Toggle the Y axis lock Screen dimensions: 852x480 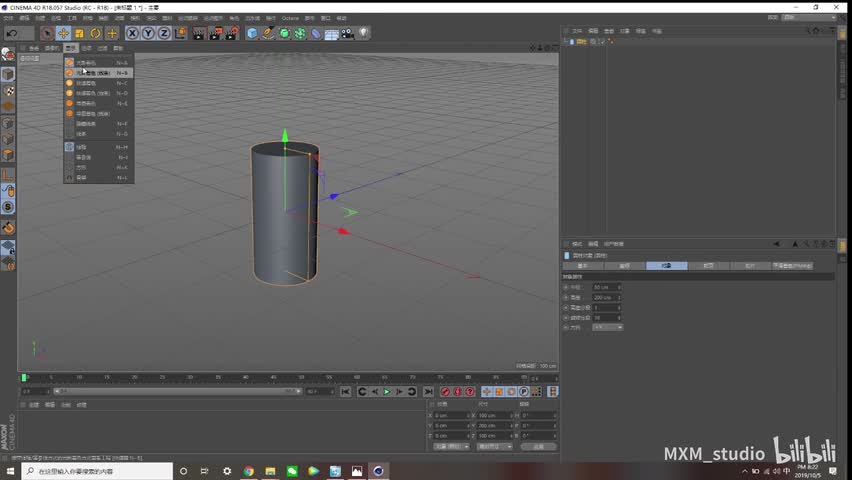click(x=147, y=33)
